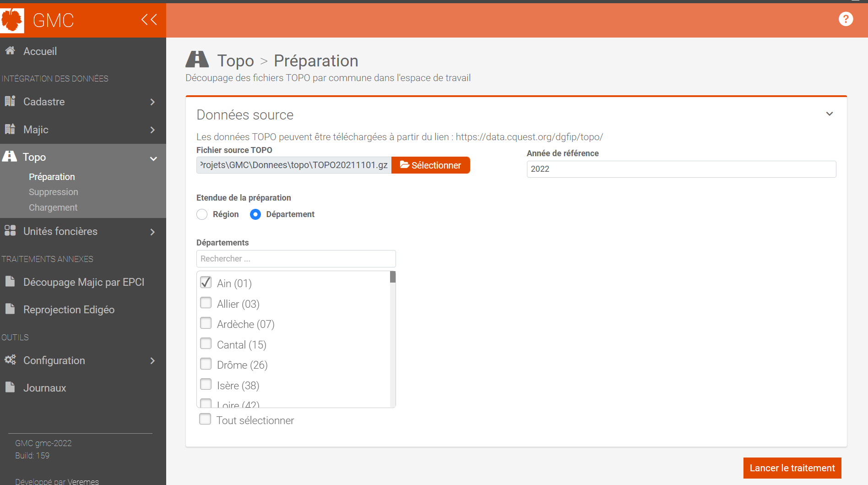868x485 pixels.
Task: Expand the Cadastre submenu arrow
Action: (x=153, y=102)
